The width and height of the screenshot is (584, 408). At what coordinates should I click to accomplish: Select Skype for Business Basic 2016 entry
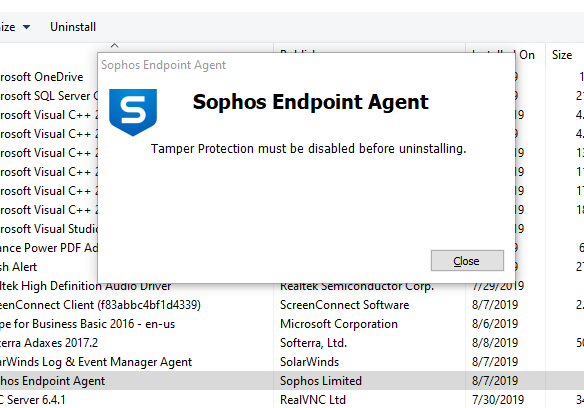(87, 324)
